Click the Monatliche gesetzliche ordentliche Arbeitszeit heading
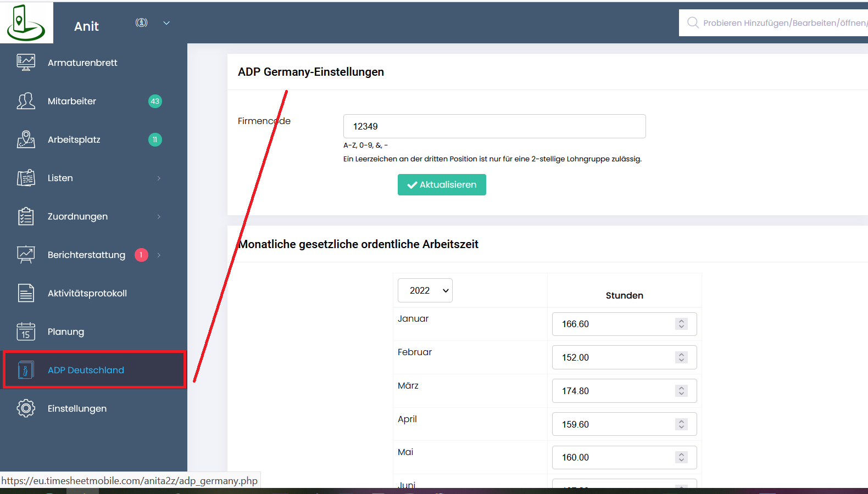Screen dimensions: 868x494 [359, 244]
